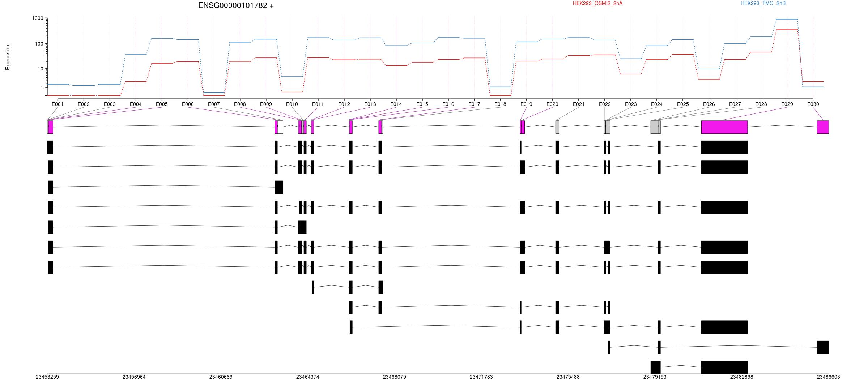Click the E004 exon label
The image size is (868, 383).
tap(136, 104)
